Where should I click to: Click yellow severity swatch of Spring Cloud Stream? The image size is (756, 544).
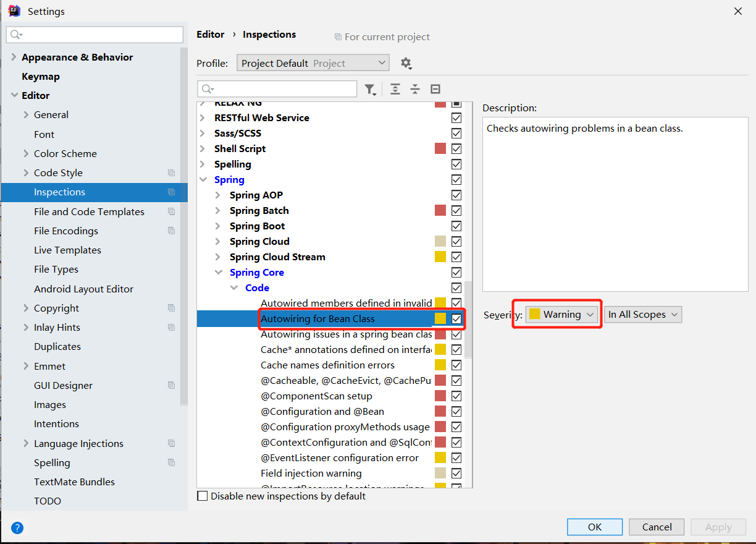[x=440, y=257]
